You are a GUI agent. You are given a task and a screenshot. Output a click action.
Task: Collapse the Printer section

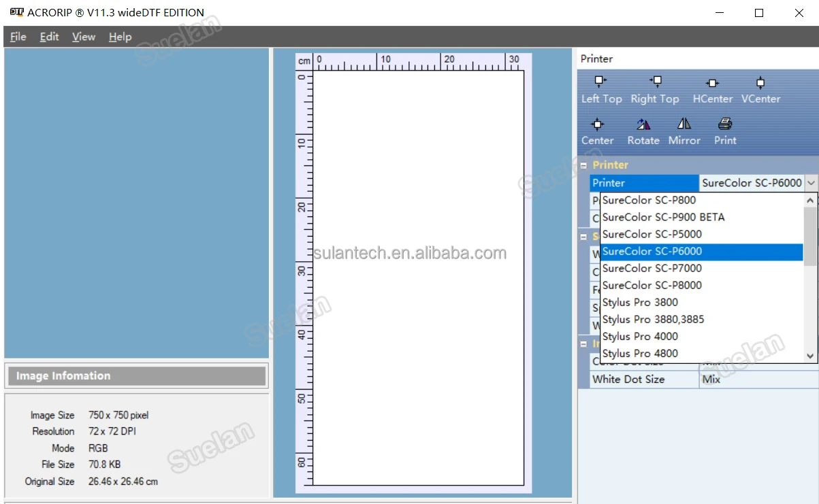[583, 165]
